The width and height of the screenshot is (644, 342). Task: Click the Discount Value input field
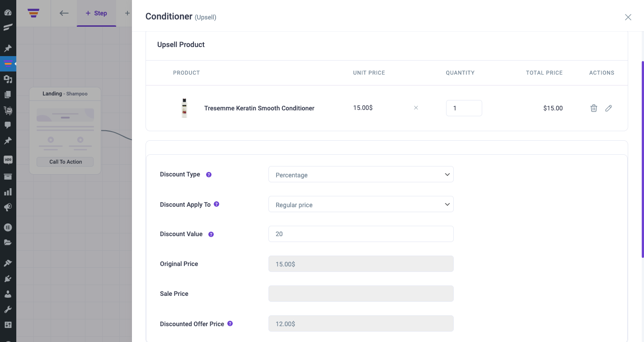(x=361, y=234)
